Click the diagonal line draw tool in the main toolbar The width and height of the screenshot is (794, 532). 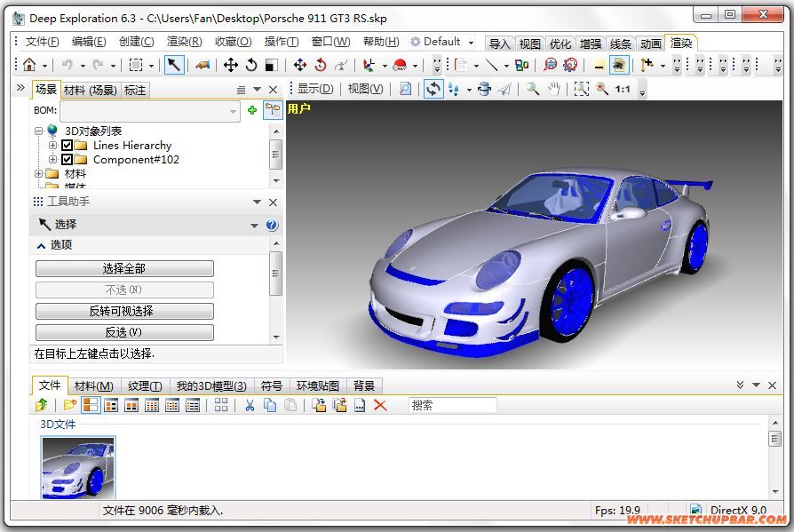pyautogui.click(x=492, y=65)
